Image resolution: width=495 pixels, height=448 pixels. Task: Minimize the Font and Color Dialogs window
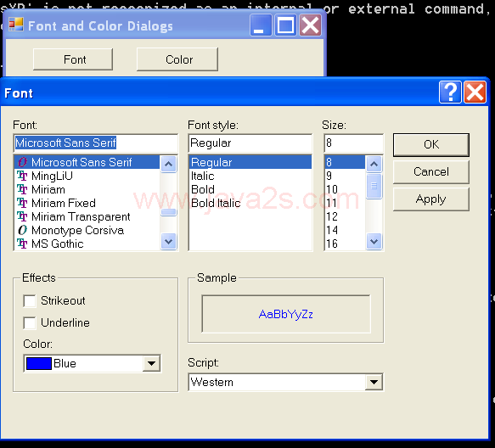(261, 25)
